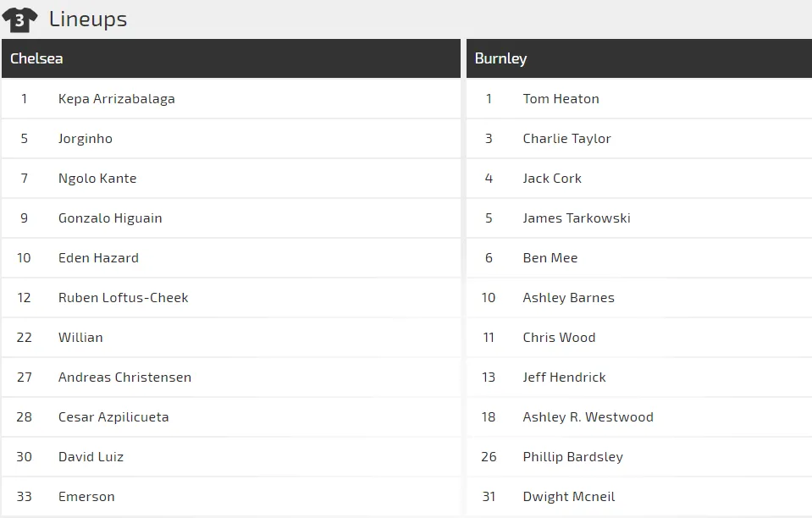The height and width of the screenshot is (518, 812).
Task: Choose David Luiz in the lineup
Action: pyautogui.click(x=91, y=457)
